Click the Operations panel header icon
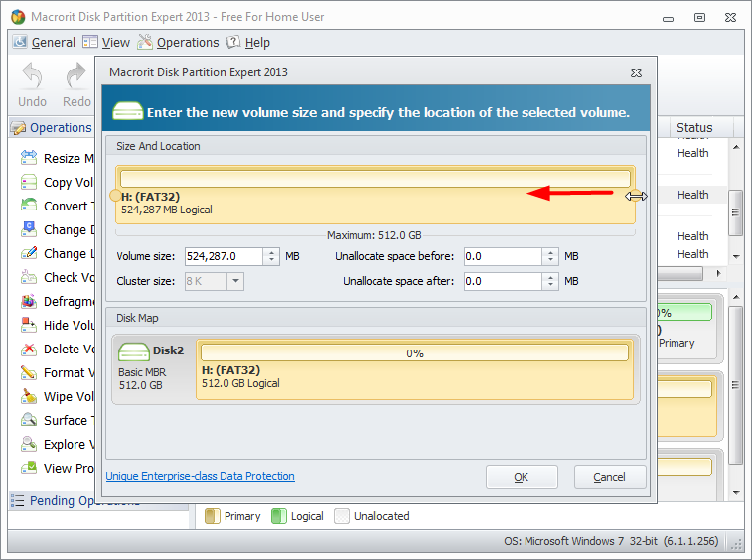752x560 pixels. (x=18, y=127)
